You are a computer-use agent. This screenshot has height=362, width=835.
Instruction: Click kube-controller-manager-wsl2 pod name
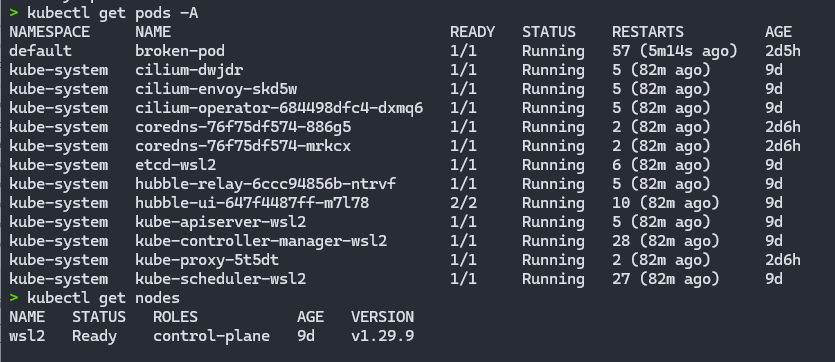tap(261, 241)
